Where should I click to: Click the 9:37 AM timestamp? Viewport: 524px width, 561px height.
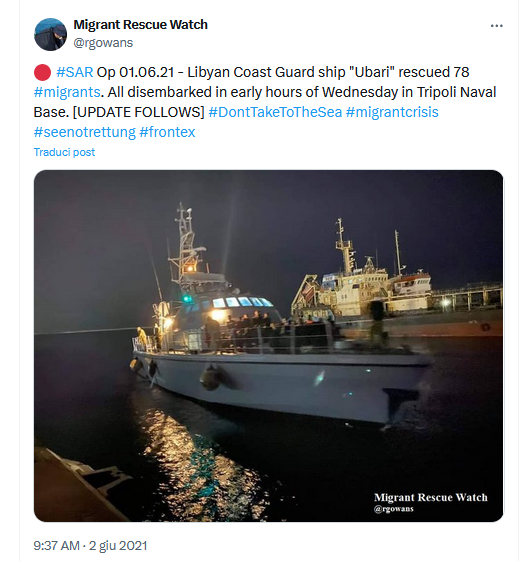coord(57,546)
